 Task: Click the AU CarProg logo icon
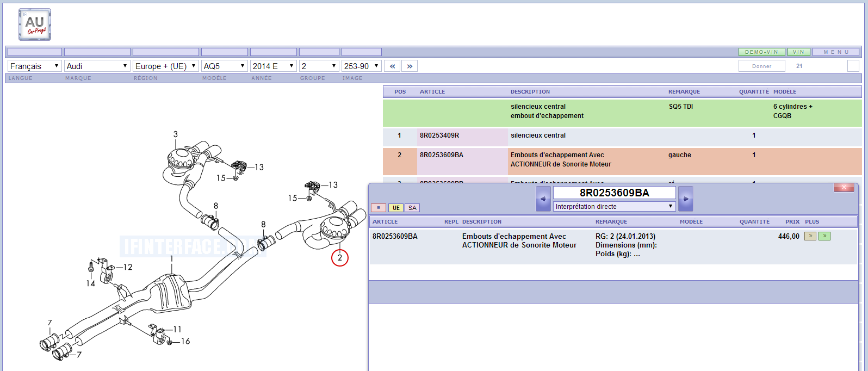35,24
